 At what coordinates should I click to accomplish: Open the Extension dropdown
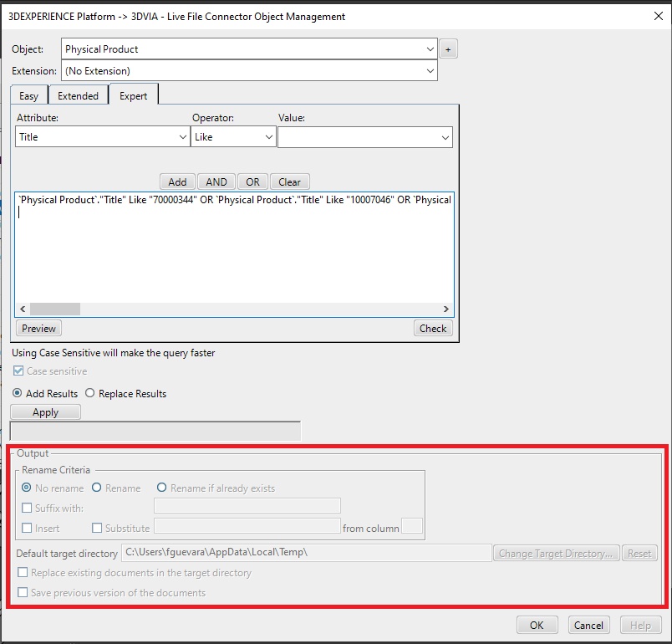coord(249,71)
